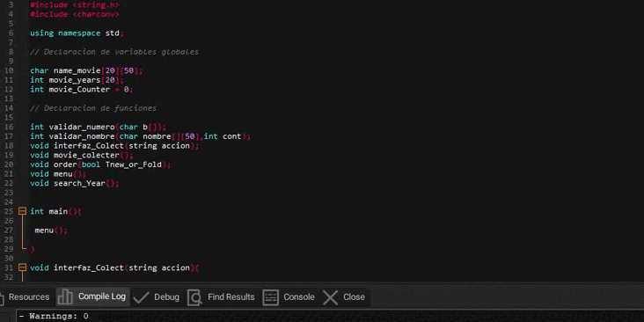Click the Console window icon
The height and width of the screenshot is (322, 644).
click(270, 297)
